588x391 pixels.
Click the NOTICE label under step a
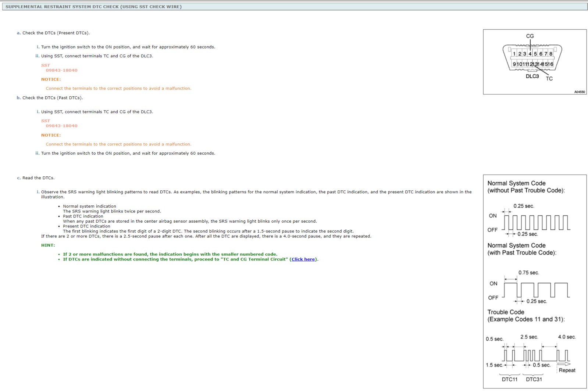point(51,79)
